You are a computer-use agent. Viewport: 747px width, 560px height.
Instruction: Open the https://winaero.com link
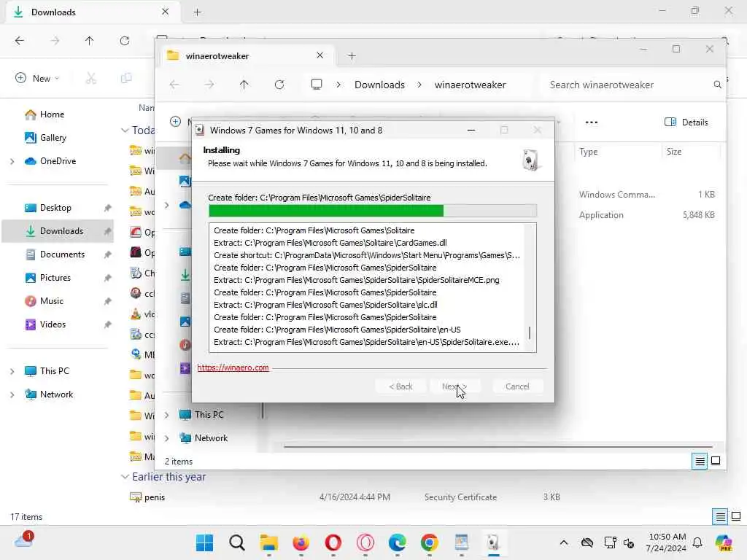coord(233,367)
